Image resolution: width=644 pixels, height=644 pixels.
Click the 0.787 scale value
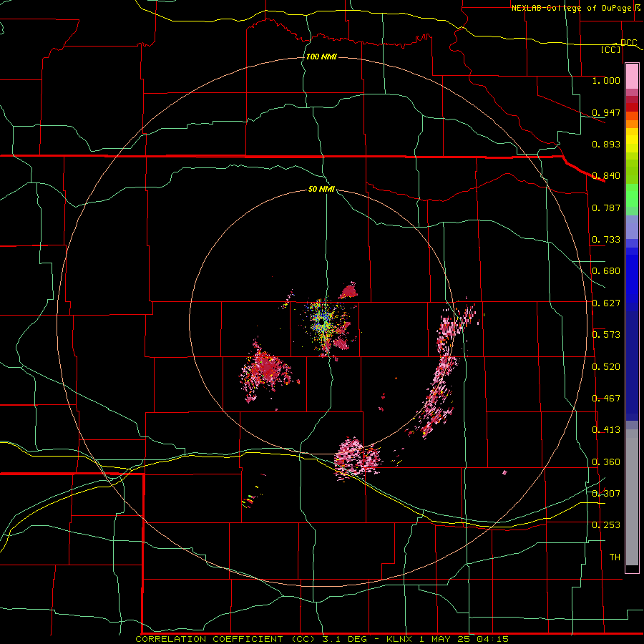coord(606,208)
